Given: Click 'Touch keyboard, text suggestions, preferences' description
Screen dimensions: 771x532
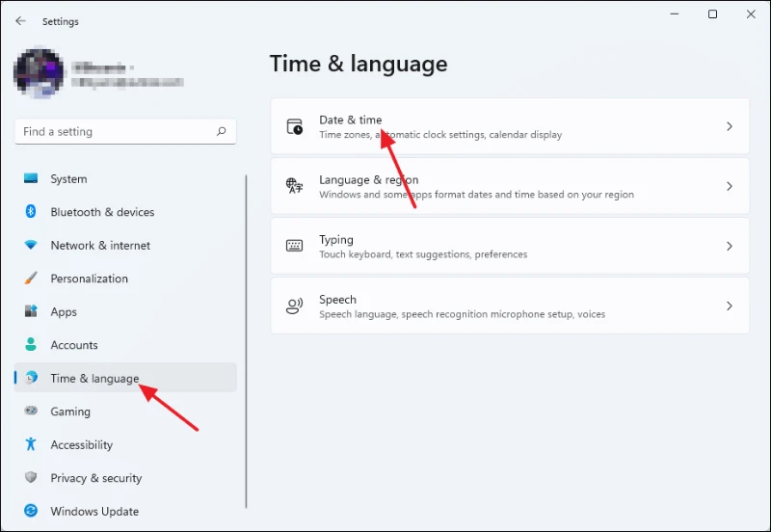Looking at the screenshot, I should [x=423, y=254].
